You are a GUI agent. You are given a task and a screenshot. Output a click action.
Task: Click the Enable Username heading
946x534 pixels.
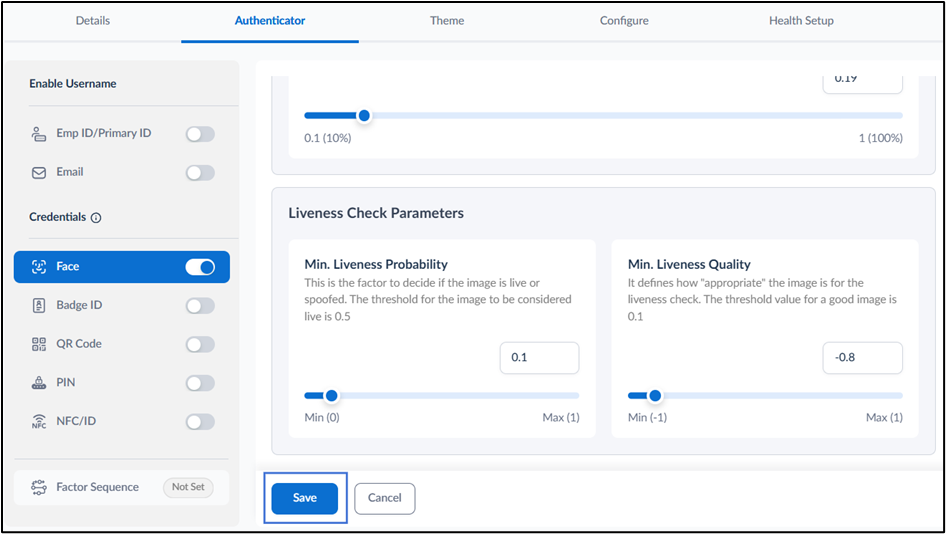click(73, 84)
